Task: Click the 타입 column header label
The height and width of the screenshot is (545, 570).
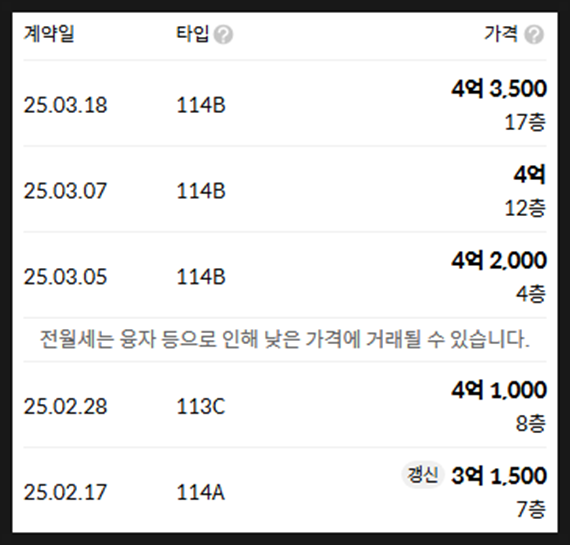Action: pos(193,34)
